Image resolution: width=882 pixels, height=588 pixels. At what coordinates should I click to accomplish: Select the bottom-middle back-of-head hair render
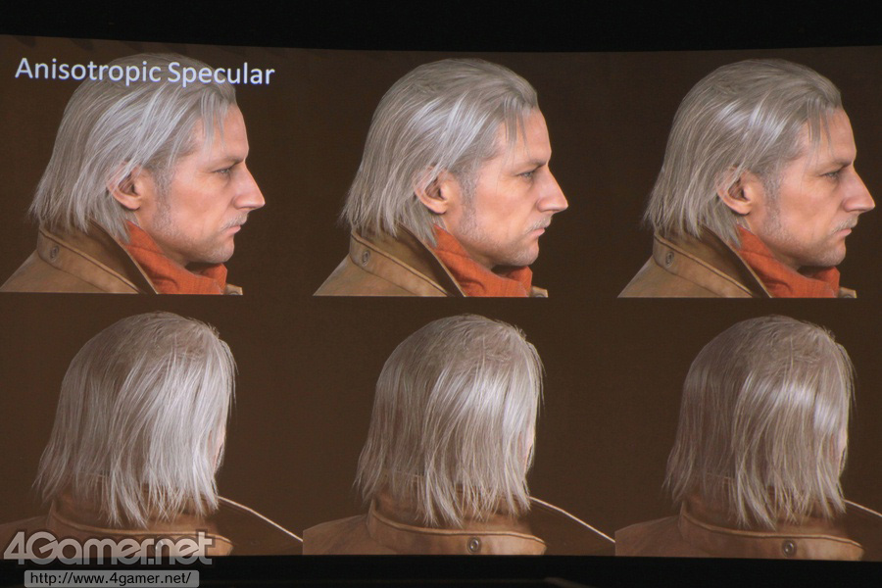458,435
